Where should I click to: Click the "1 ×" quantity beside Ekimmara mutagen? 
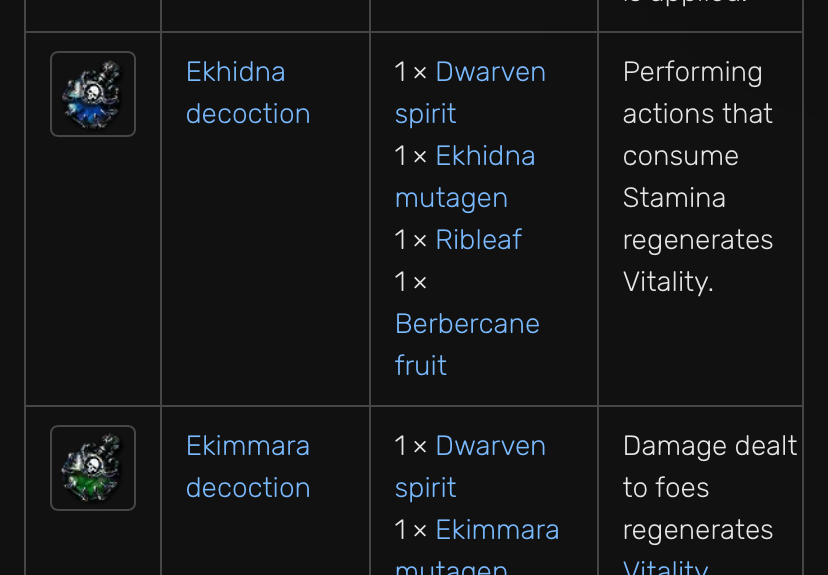[411, 530]
